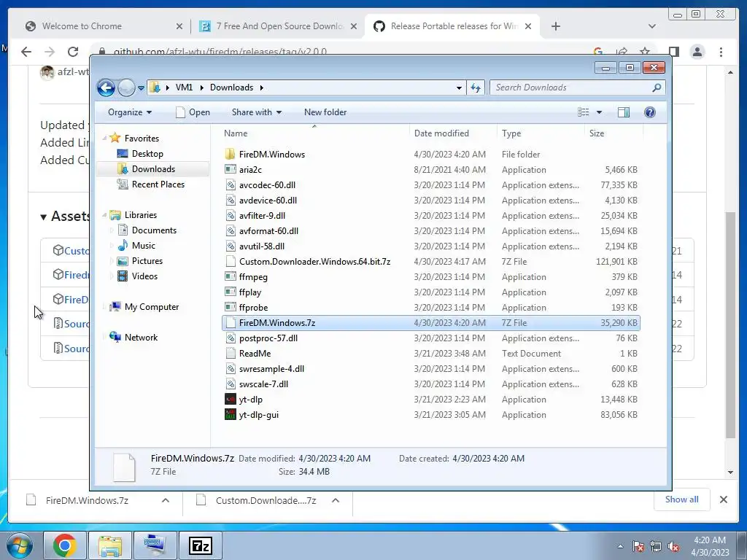Open the Windows Start menu
This screenshot has height=560, width=747.
(19, 545)
